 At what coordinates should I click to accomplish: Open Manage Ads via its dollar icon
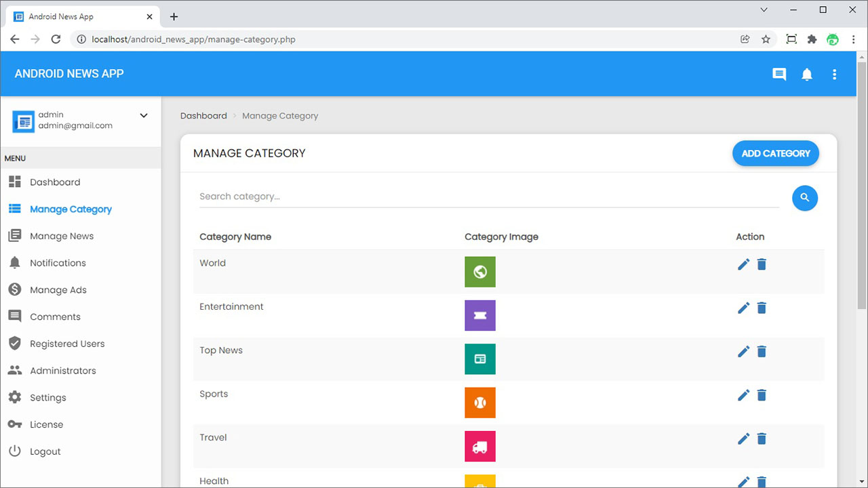(15, 289)
